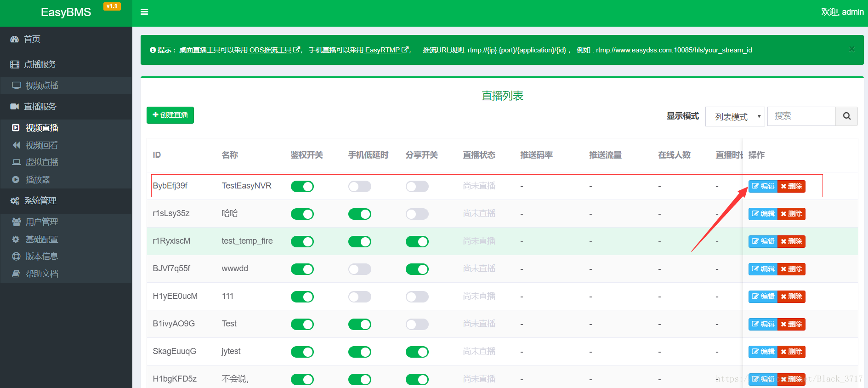Open 虚拟直播 laptop icon entry
The width and height of the screenshot is (868, 388).
click(17, 162)
